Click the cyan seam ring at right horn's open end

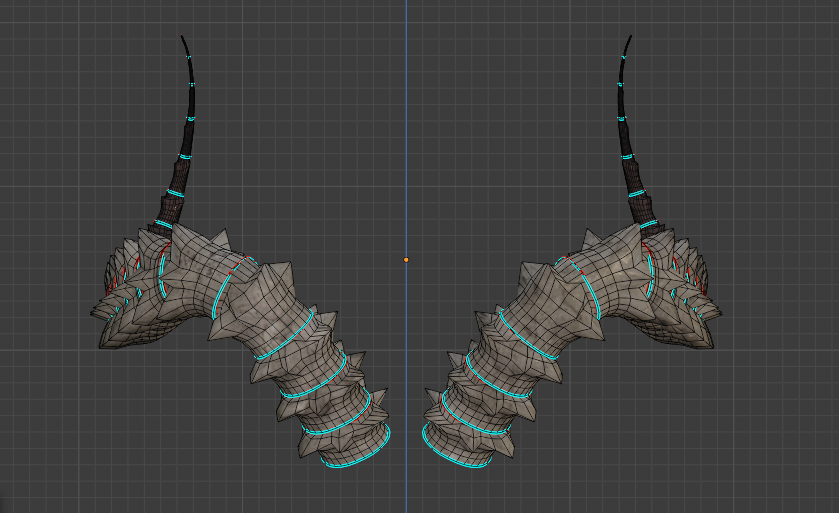coord(455,447)
